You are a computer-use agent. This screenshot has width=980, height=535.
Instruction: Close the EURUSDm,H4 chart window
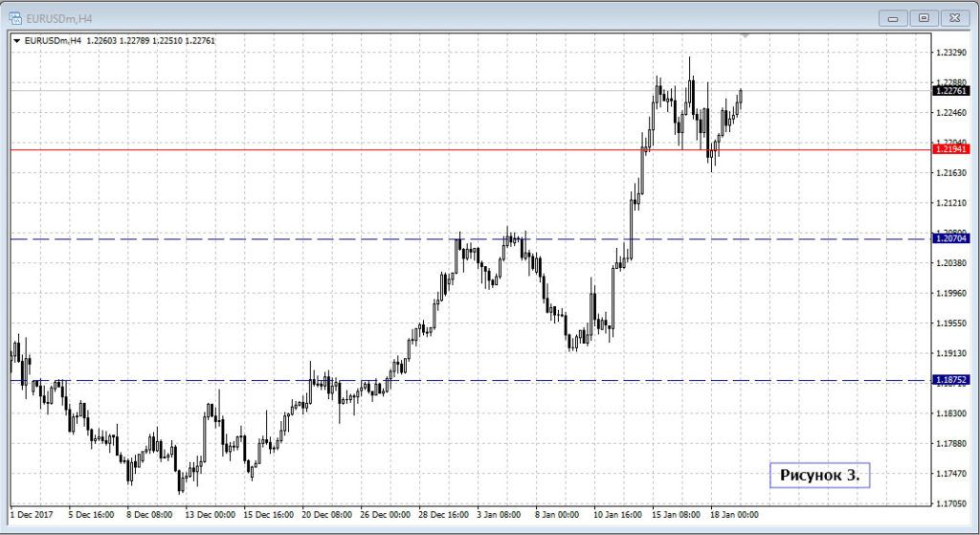tap(955, 17)
